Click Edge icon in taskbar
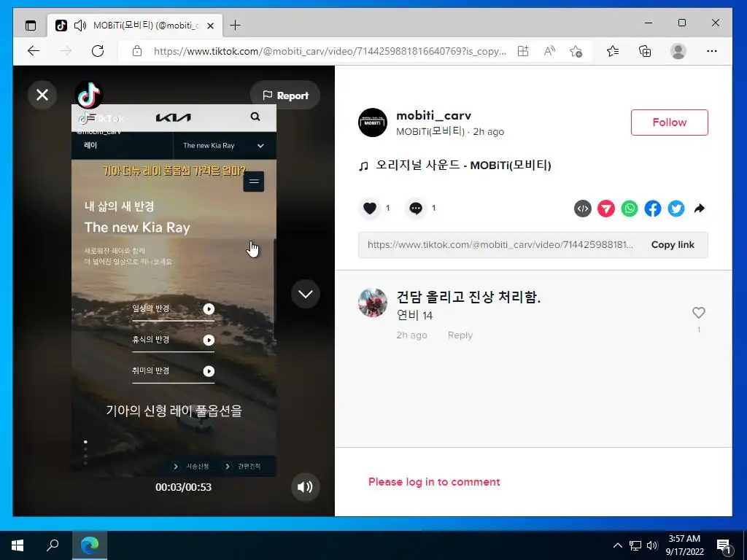Viewport: 747px width, 560px height. coord(90,545)
